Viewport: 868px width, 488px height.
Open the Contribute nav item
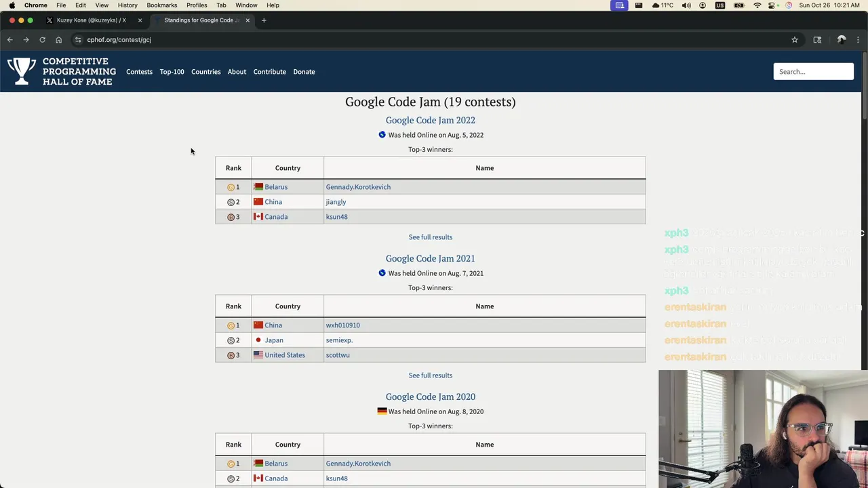269,72
